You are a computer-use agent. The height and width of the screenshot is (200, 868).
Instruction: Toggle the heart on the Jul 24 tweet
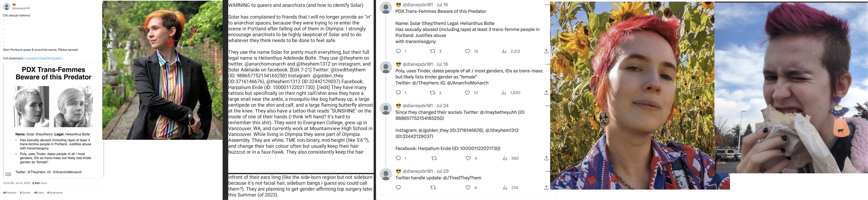pyautogui.click(x=468, y=158)
